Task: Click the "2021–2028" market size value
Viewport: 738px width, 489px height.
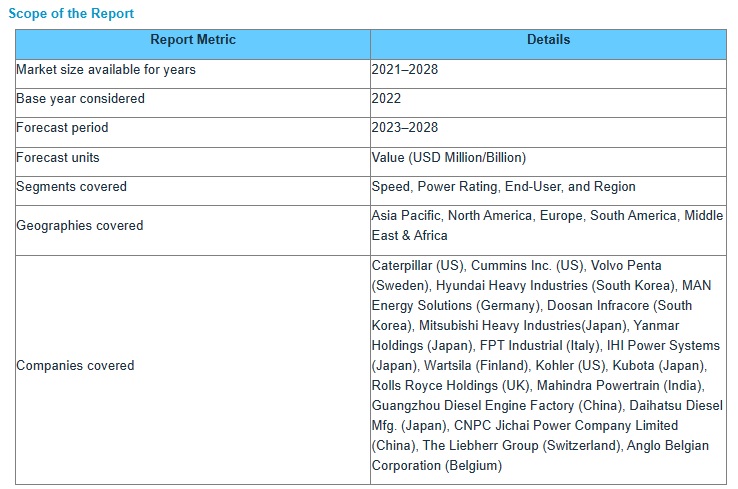Action: click(x=405, y=70)
